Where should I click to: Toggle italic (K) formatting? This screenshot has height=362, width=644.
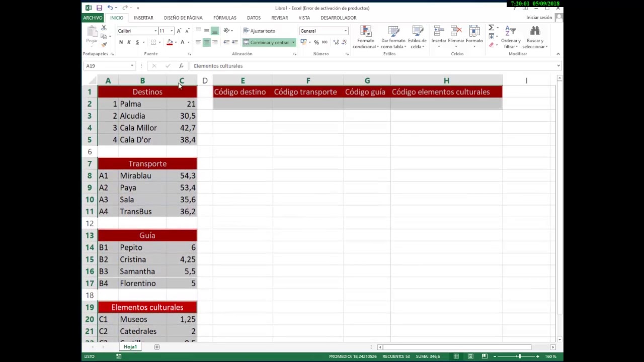pos(129,42)
